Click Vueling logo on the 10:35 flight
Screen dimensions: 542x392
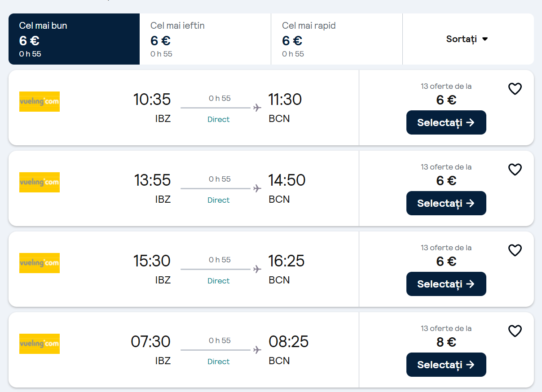tap(40, 102)
